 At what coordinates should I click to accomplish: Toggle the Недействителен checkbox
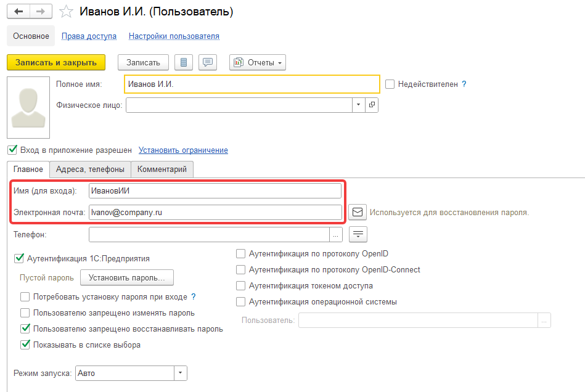pyautogui.click(x=390, y=84)
